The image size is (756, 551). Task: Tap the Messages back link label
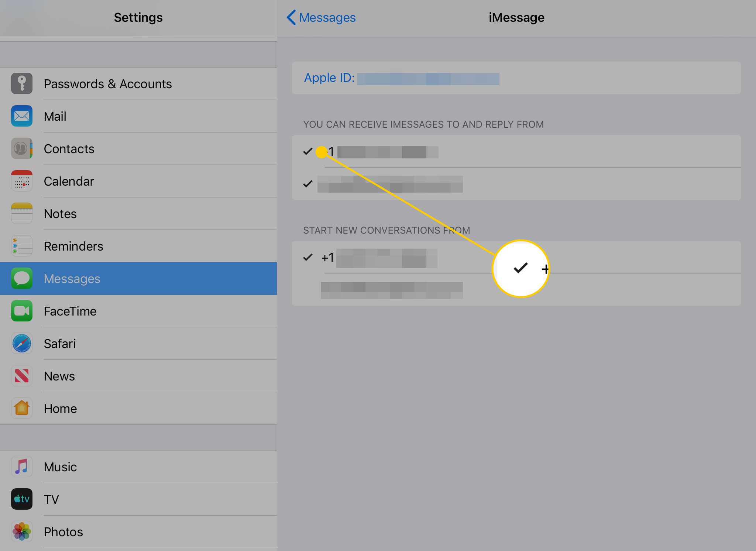pyautogui.click(x=327, y=17)
